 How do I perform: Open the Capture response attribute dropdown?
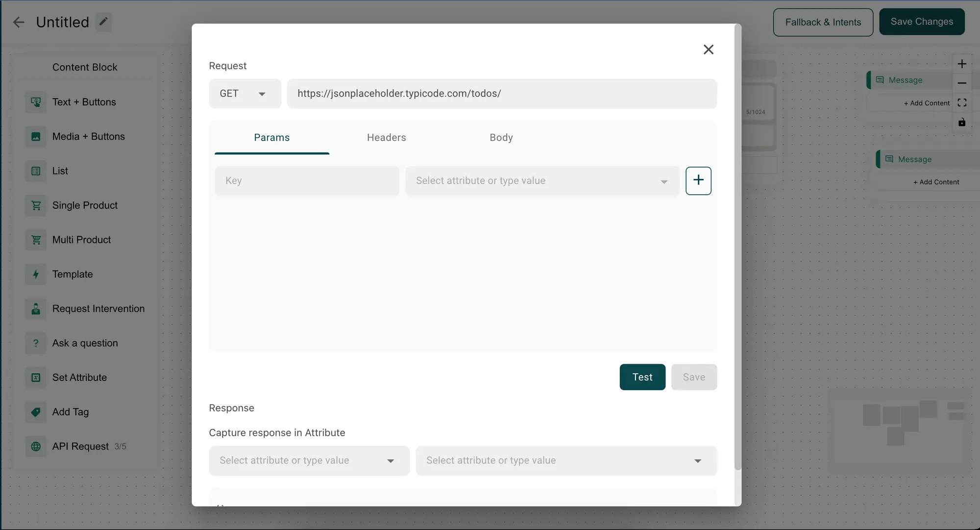(x=309, y=460)
